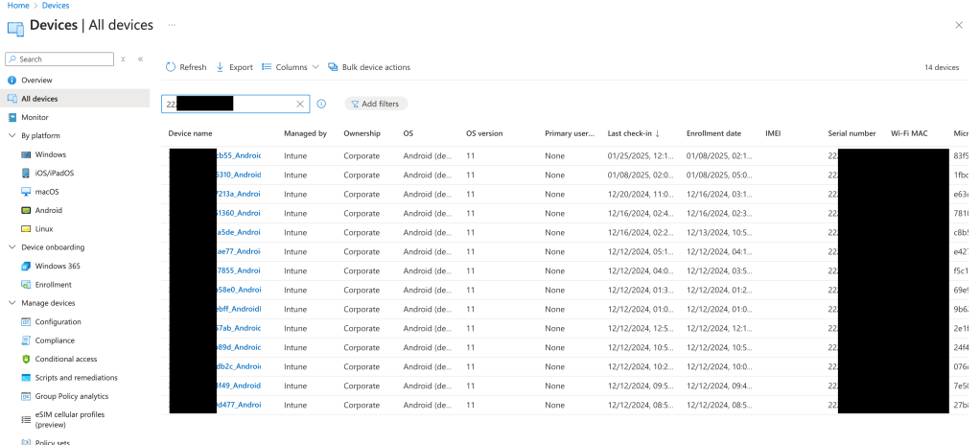Screen dimensions: 980x445
Task: Open Windows platform devices in the sidebar
Action: tap(50, 154)
